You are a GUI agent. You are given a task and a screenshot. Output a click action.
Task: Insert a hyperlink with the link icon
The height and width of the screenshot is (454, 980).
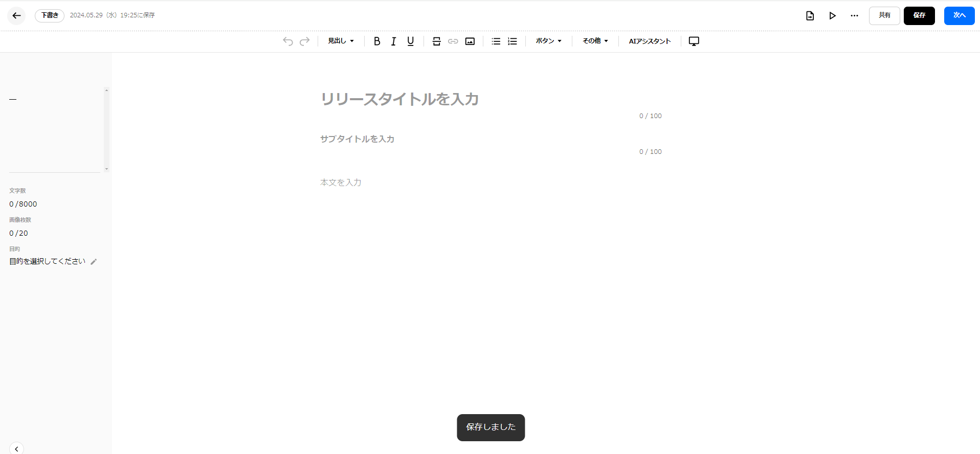click(x=453, y=41)
